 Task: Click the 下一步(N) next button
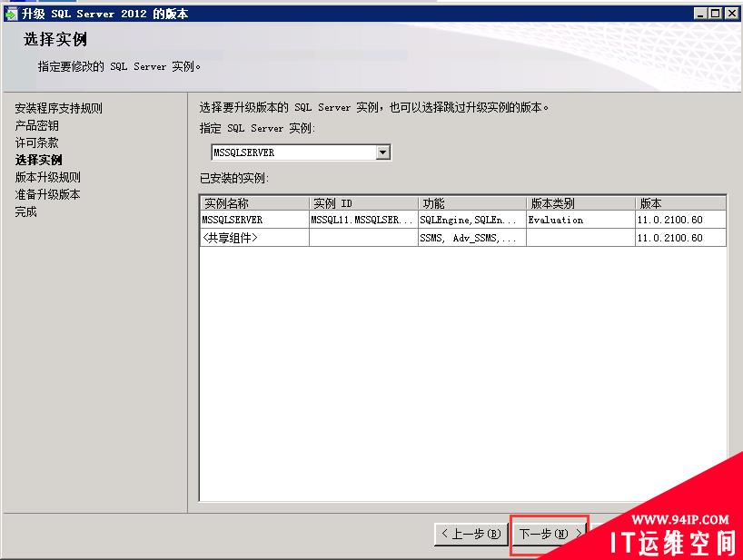point(549,534)
